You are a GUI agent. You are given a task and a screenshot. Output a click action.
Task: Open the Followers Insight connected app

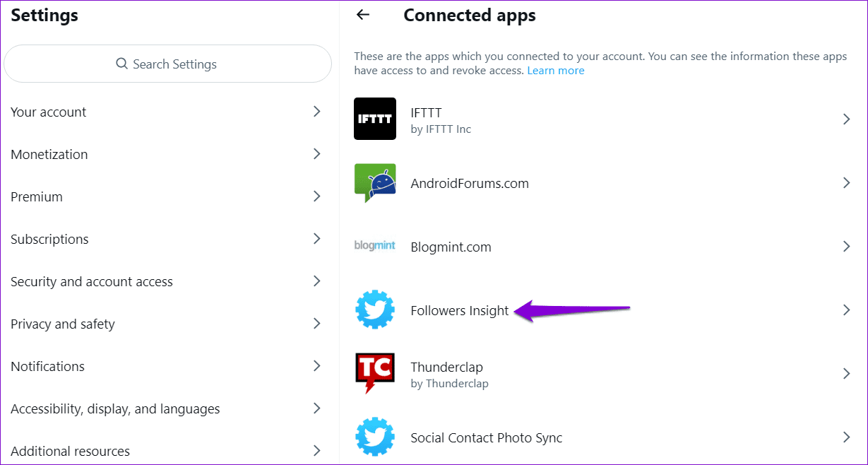coord(459,310)
